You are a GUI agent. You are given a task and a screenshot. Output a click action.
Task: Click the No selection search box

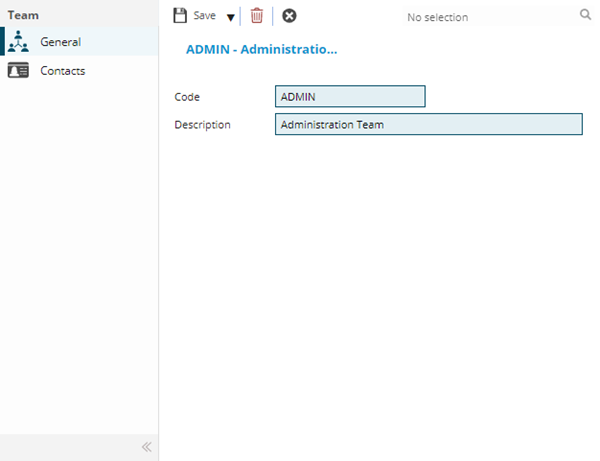(x=485, y=17)
